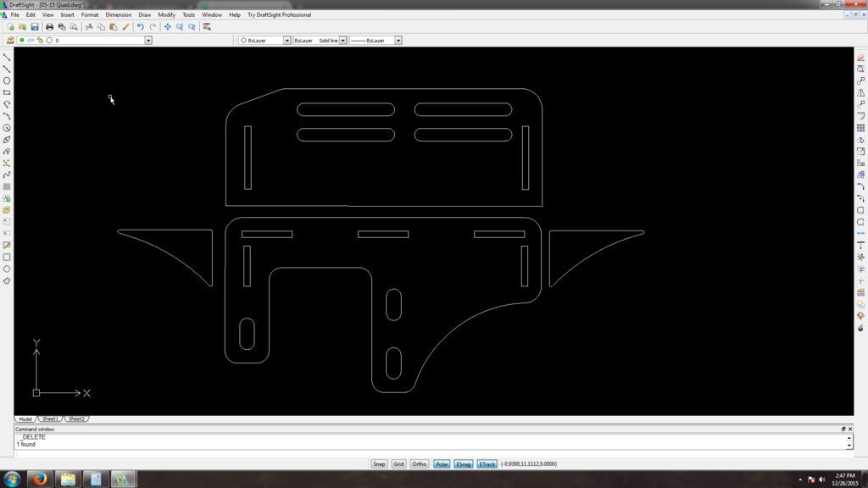
Task: Select the Pattern array grid tool
Action: coord(861,128)
